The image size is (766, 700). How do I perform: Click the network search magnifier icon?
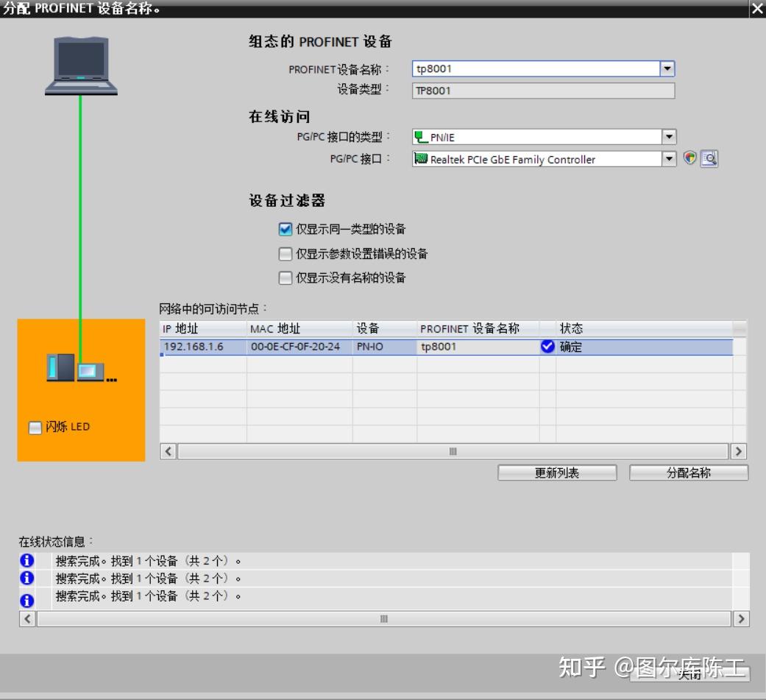click(x=709, y=158)
